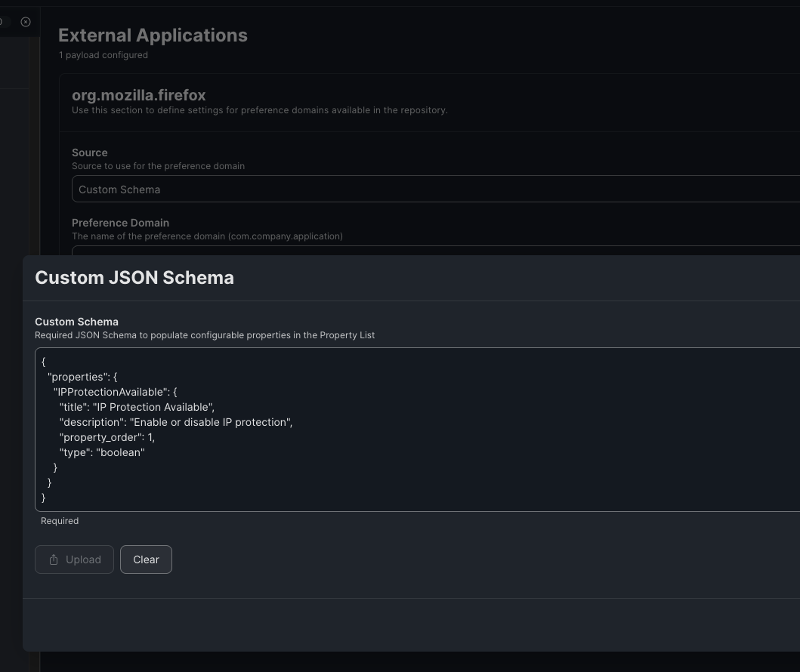Click the "Preference Domain" field label
The image size is (800, 672).
point(120,223)
